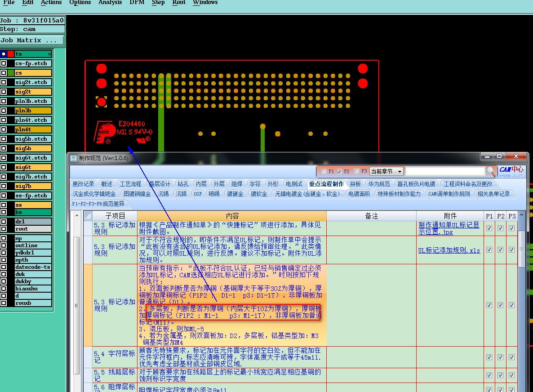Select the rouxb layer row
533x392 pixels.
click(33, 303)
